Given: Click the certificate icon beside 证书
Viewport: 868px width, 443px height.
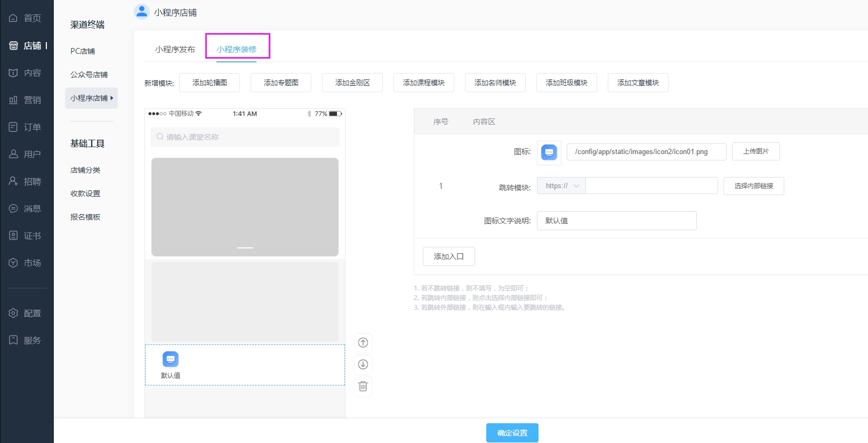Looking at the screenshot, I should click(x=13, y=236).
